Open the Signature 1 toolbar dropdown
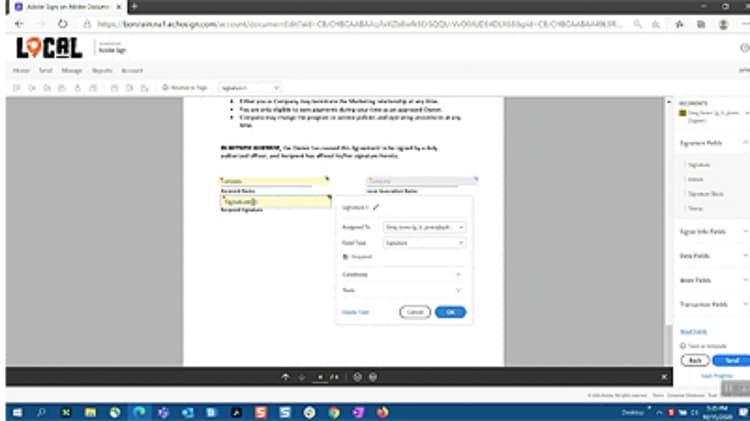 [x=250, y=88]
